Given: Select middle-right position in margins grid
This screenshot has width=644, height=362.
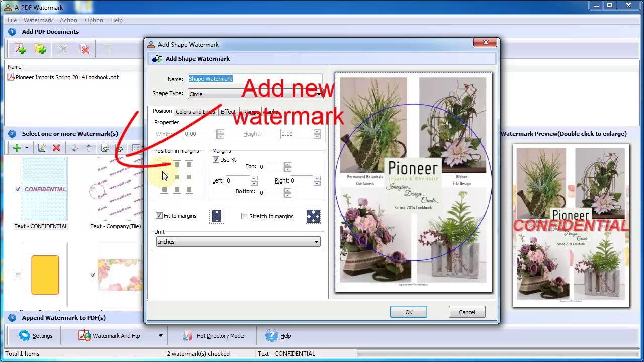Looking at the screenshot, I should click(x=189, y=177).
